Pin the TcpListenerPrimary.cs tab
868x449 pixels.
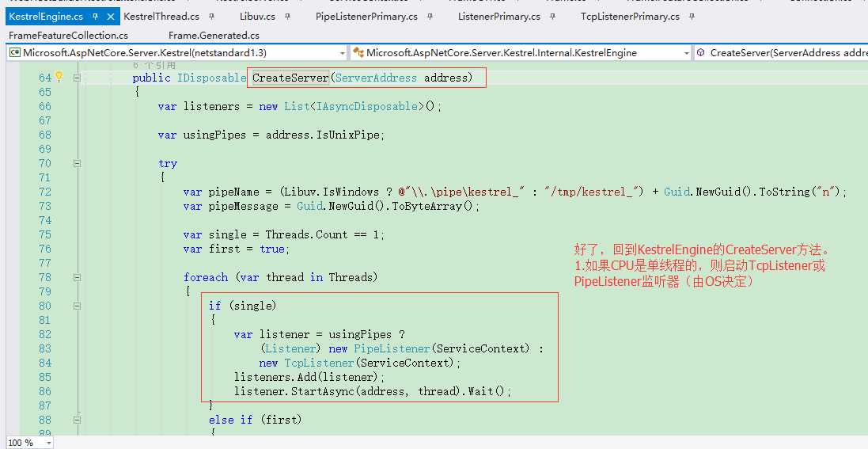click(x=692, y=17)
